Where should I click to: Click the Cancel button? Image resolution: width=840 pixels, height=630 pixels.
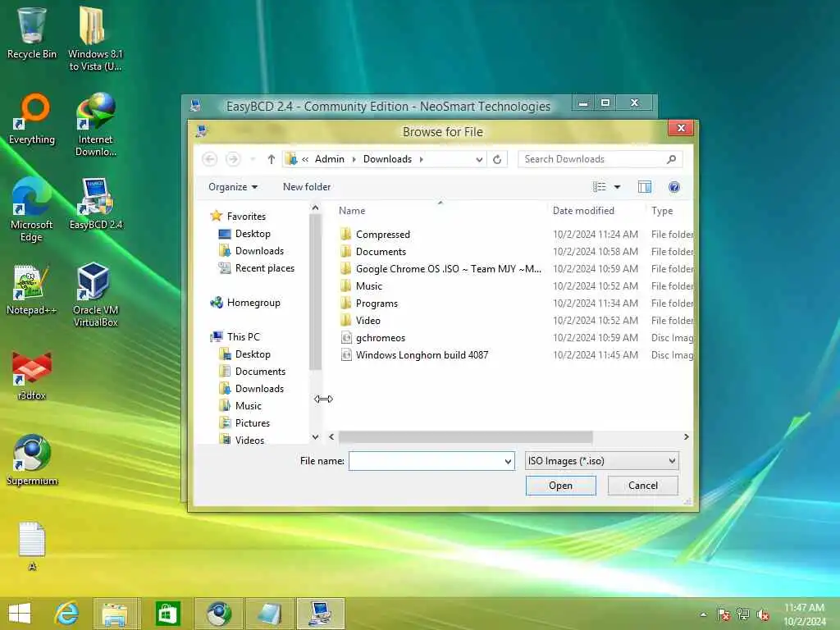pos(643,486)
